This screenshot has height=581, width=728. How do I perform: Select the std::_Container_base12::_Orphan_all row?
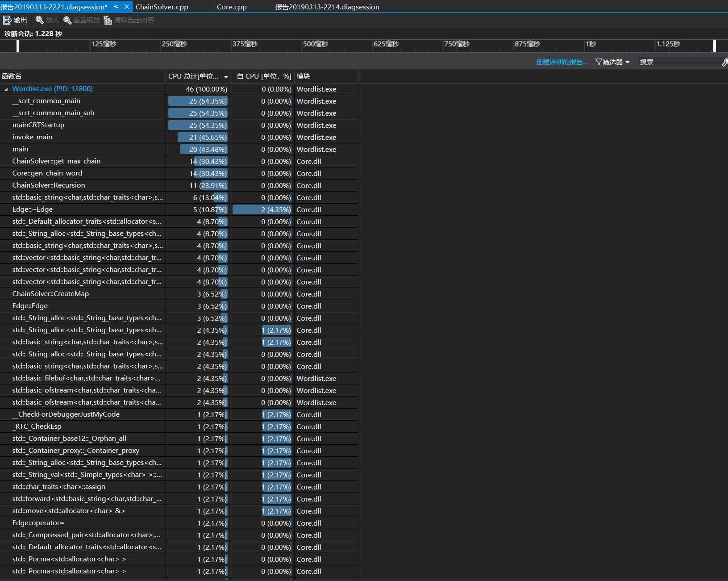click(179, 439)
